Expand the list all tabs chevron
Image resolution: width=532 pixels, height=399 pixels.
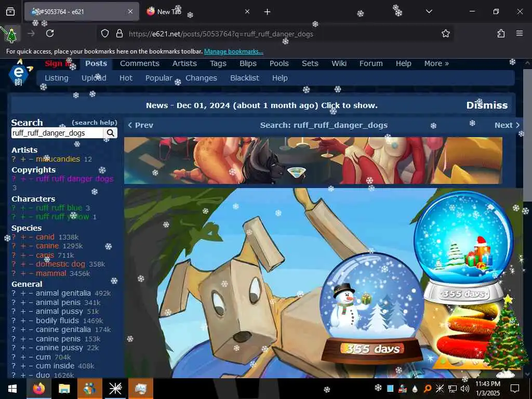pos(429,11)
